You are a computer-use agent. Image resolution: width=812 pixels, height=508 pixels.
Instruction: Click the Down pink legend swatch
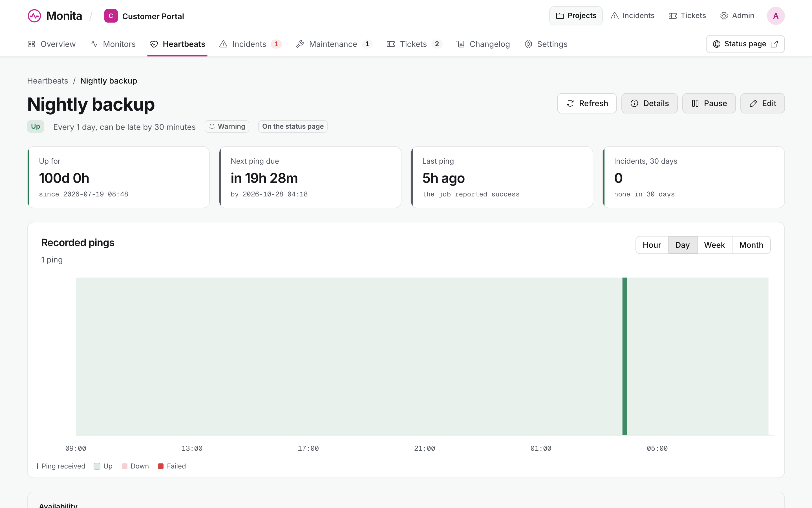pos(125,466)
